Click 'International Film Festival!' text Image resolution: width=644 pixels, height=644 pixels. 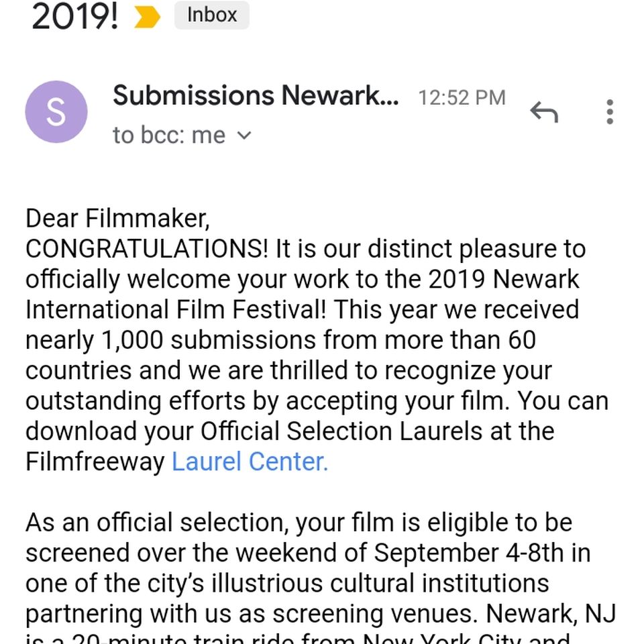click(176, 310)
